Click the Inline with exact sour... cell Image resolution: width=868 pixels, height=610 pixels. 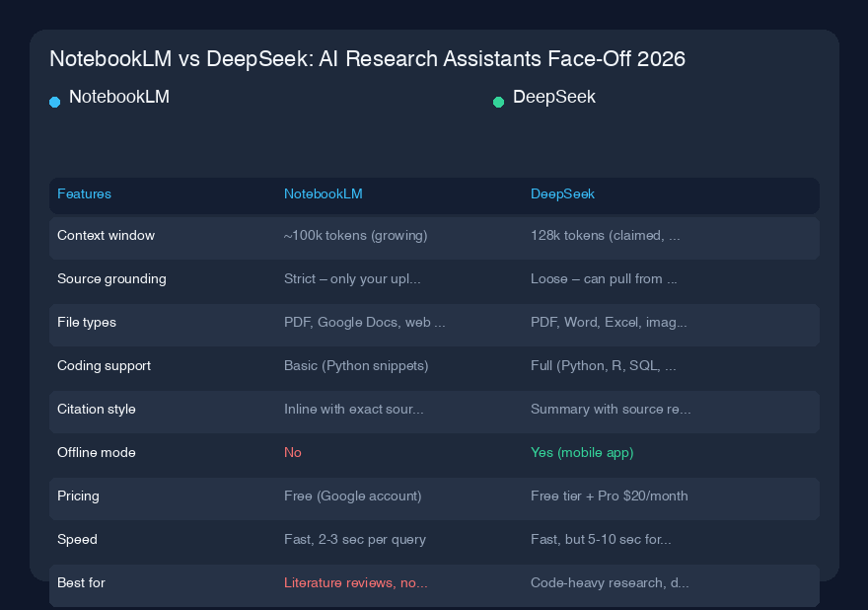pyautogui.click(x=354, y=409)
